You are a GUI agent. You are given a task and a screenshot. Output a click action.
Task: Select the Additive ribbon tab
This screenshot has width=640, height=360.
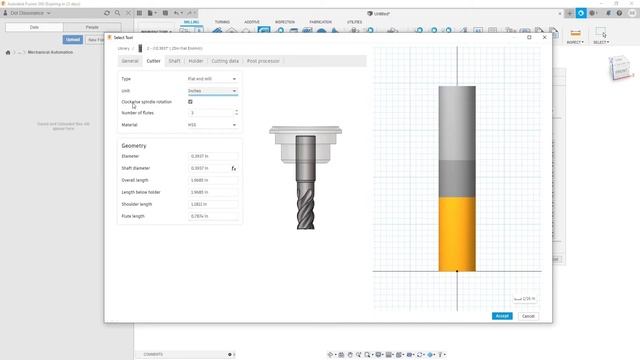252,22
